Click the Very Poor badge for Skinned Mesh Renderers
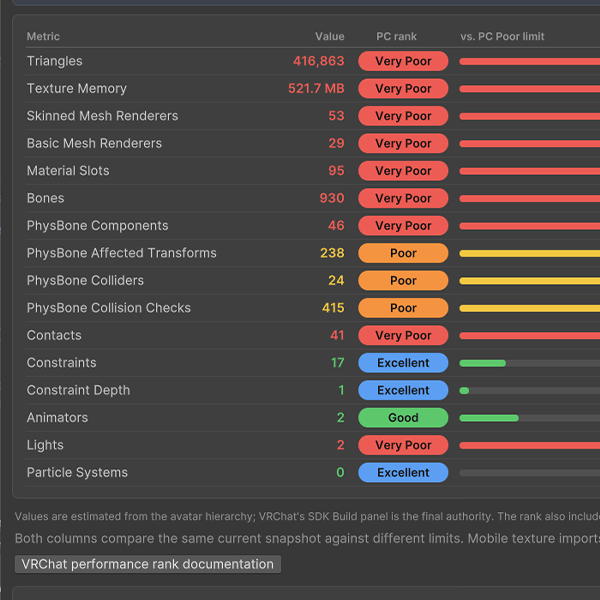 [x=403, y=116]
